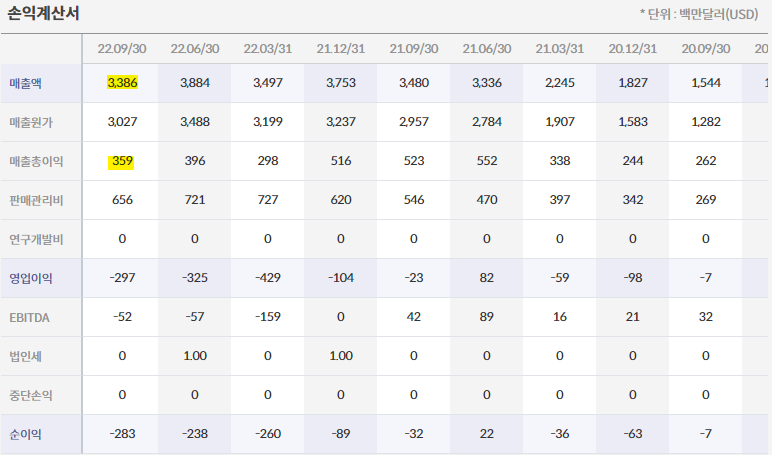
Task: Click cost of sales value 3,027
Action: point(122,122)
